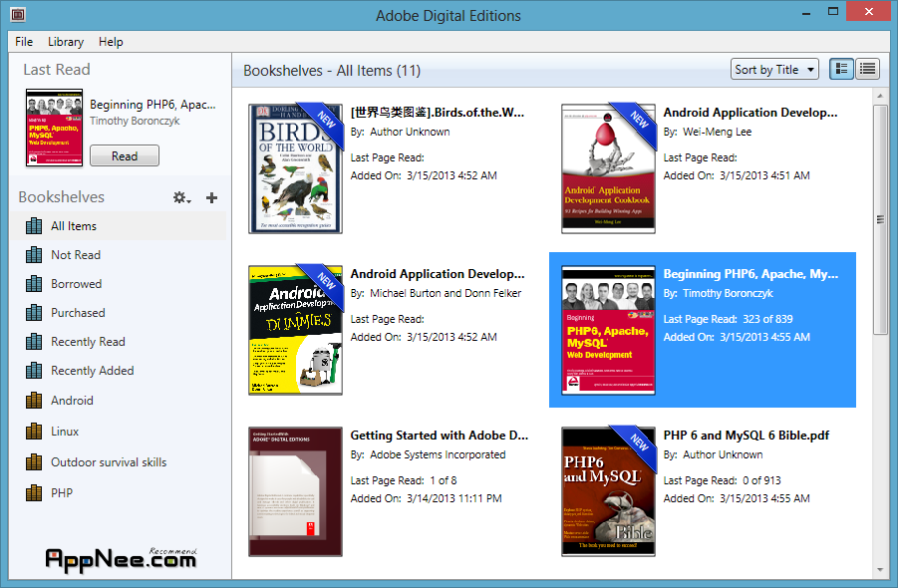Select the Recently Added bookshelf

(x=118, y=371)
